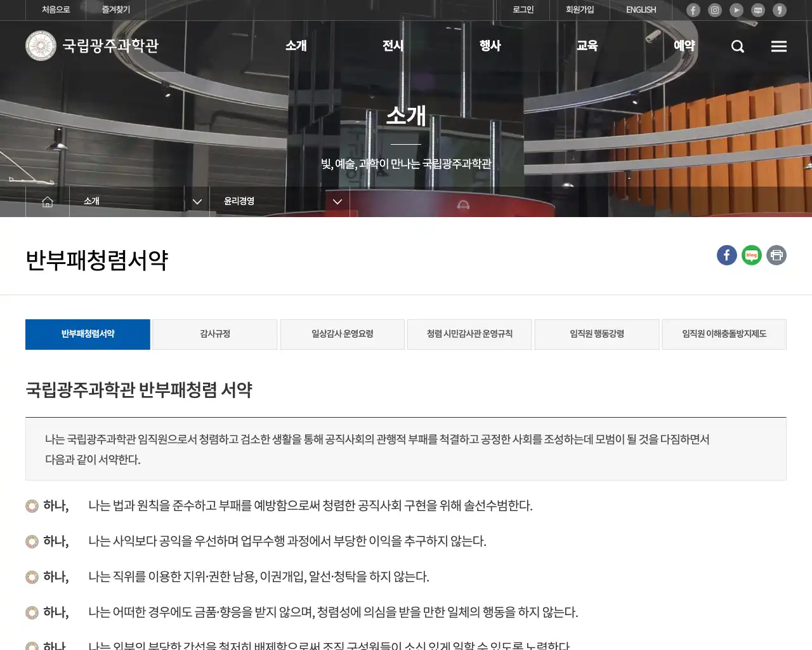Select the 일상감사 운영요령 tab
This screenshot has width=812, height=650.
[342, 334]
